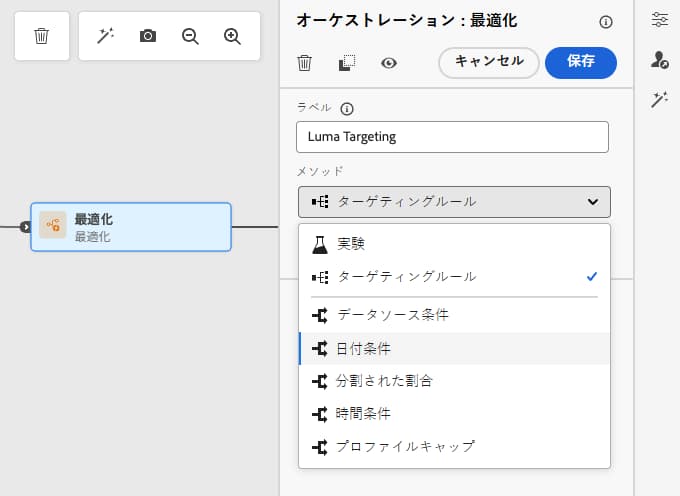Delete the activity via panel trash icon
The width and height of the screenshot is (680, 496).
click(x=305, y=63)
